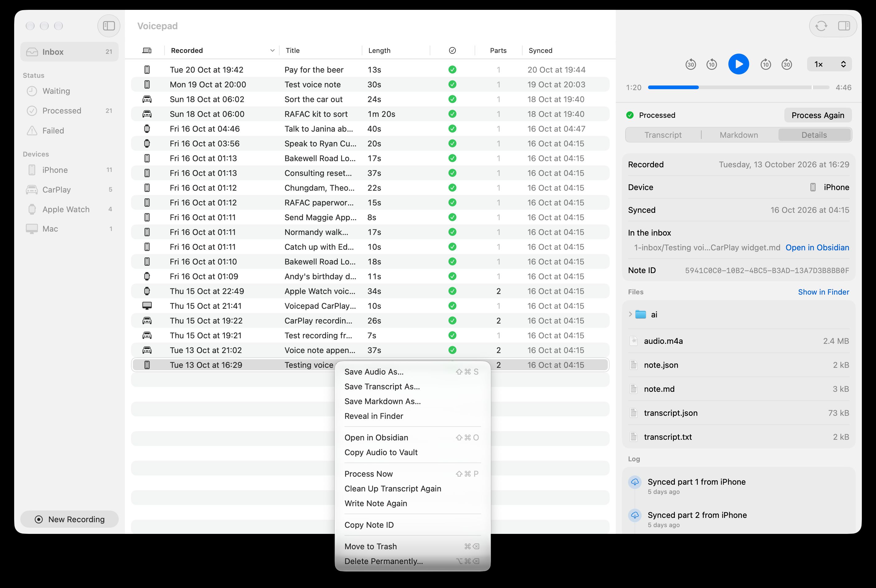The height and width of the screenshot is (588, 876).
Task: Expand the ai folder in Files
Action: coord(630,314)
